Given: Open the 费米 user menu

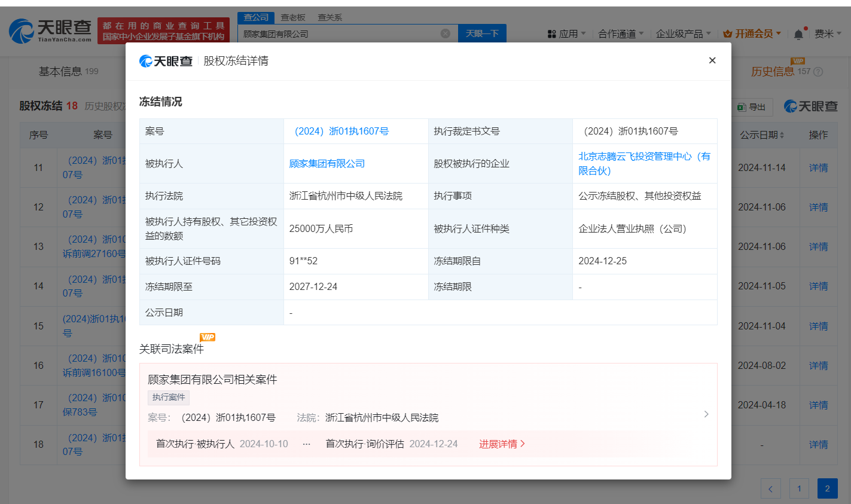Looking at the screenshot, I should coord(828,34).
